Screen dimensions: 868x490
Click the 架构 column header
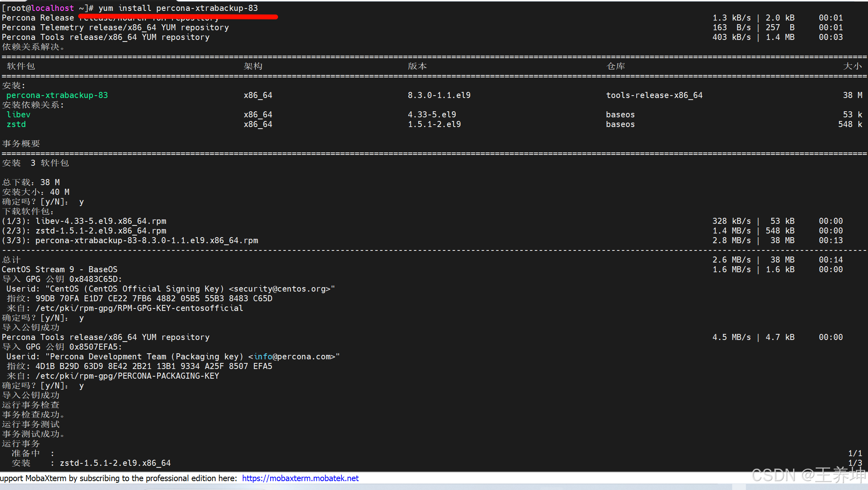[253, 66]
